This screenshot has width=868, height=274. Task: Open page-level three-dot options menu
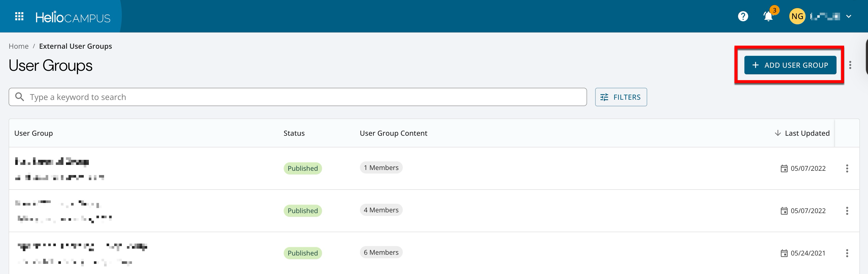click(850, 65)
